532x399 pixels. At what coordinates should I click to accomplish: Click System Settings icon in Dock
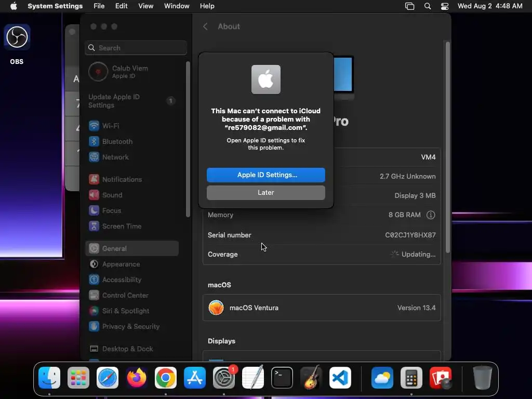tap(224, 378)
